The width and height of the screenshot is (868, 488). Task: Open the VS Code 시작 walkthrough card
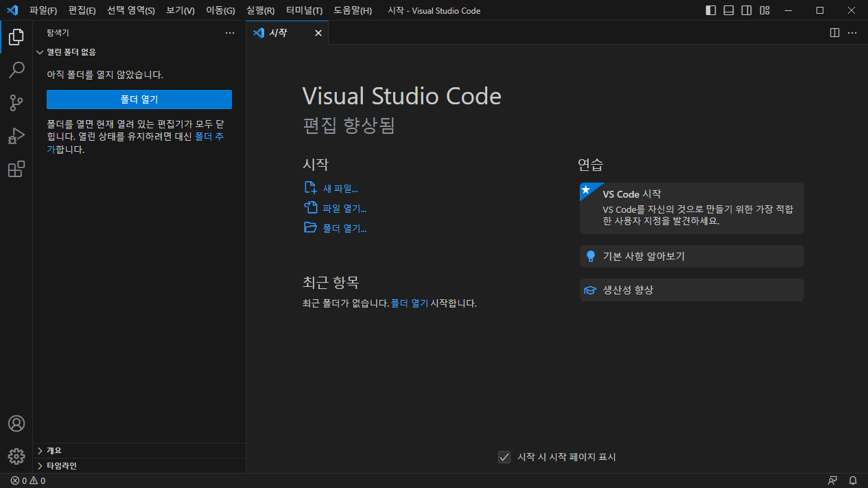692,208
